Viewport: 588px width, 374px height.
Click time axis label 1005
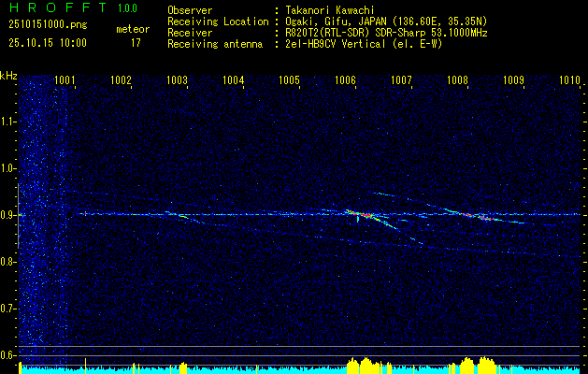coord(289,80)
